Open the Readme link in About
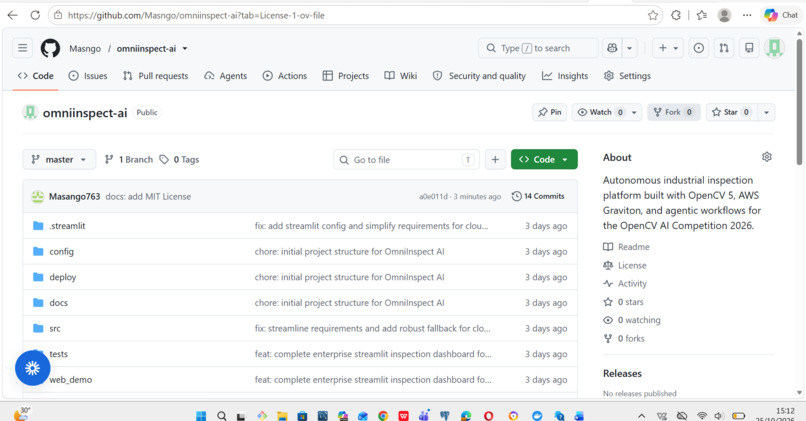This screenshot has width=806, height=421. pyautogui.click(x=626, y=247)
